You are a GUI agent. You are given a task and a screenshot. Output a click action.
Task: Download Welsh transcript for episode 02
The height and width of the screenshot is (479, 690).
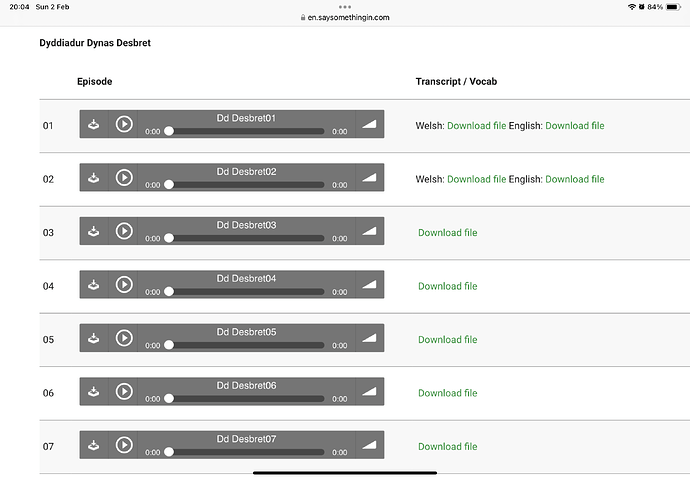(x=477, y=179)
